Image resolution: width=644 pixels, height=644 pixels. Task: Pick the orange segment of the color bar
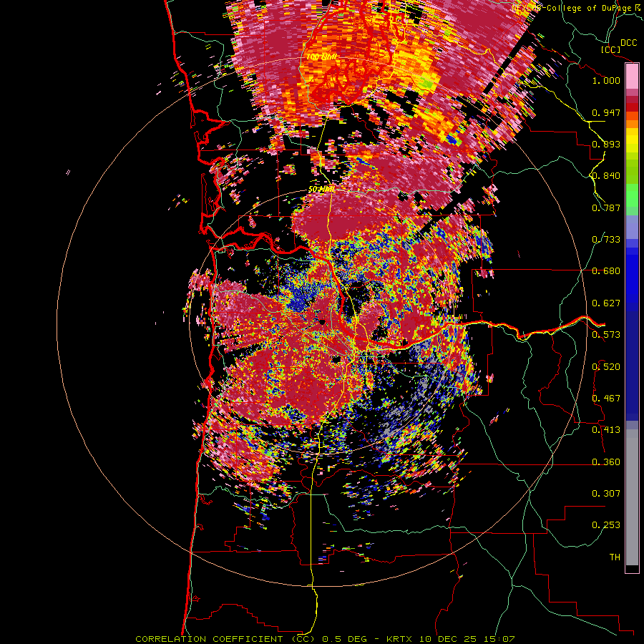click(632, 124)
